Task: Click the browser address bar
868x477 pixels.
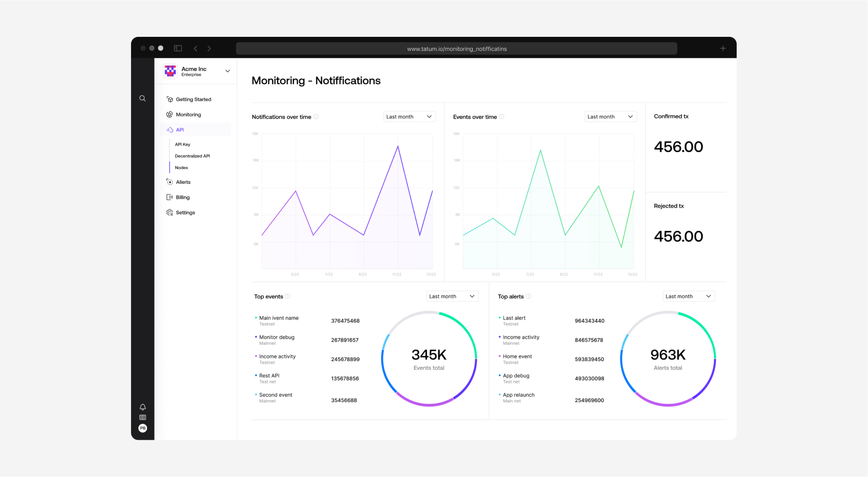Action: tap(456, 49)
